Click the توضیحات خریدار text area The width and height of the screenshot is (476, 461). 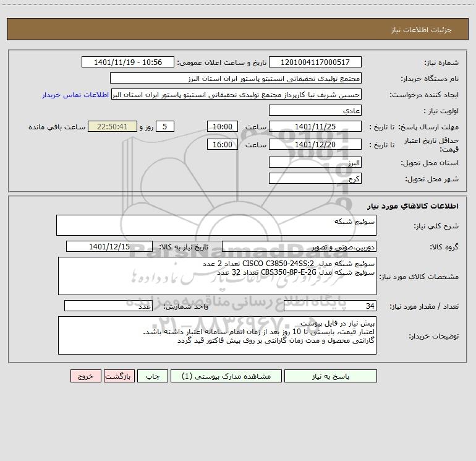[217, 335]
